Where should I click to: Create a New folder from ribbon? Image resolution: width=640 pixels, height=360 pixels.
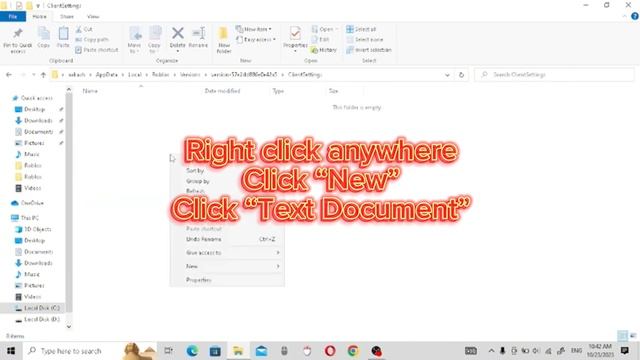point(224,40)
